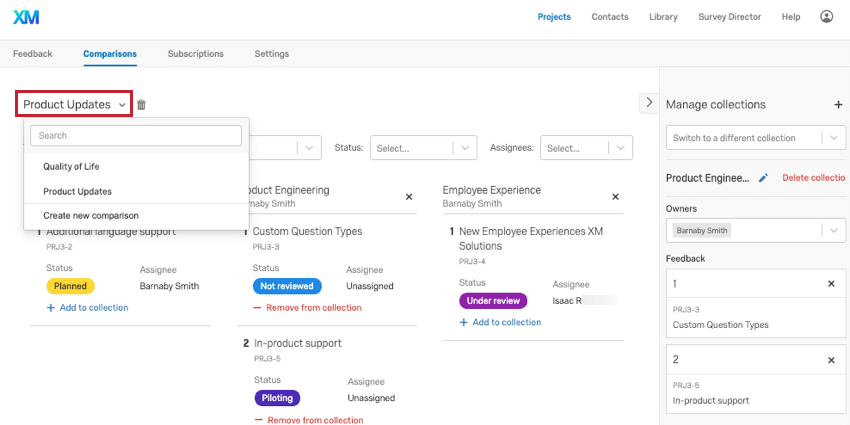850x425 pixels.
Task: Delete comparison with trash icon
Action: pyautogui.click(x=141, y=104)
